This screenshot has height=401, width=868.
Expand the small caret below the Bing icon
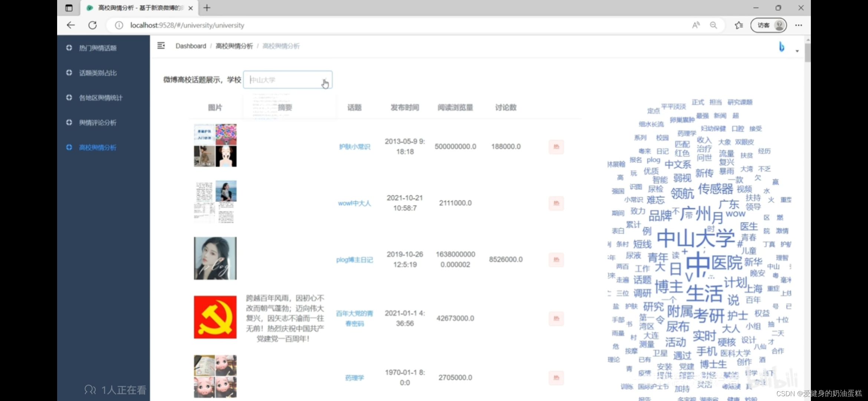click(797, 51)
